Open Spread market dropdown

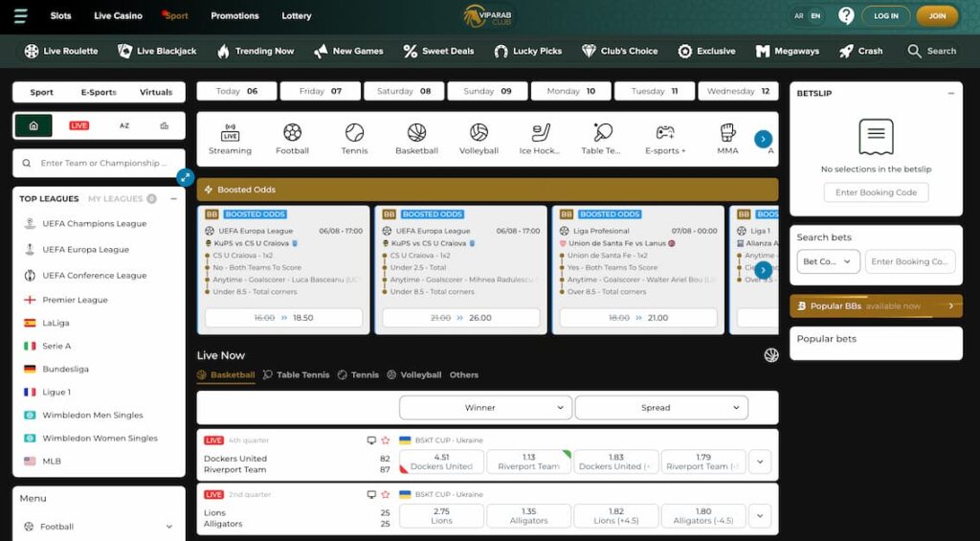tap(661, 407)
